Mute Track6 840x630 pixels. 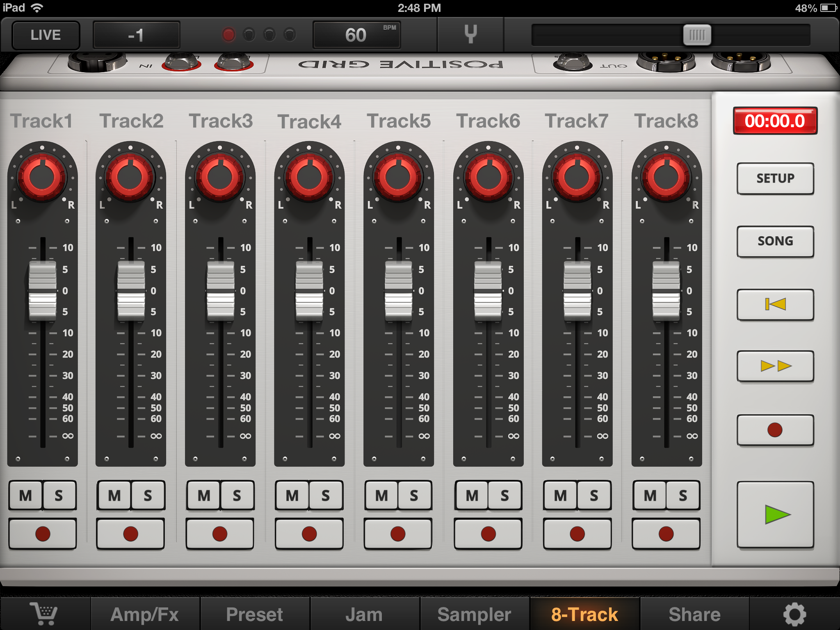pos(472,495)
